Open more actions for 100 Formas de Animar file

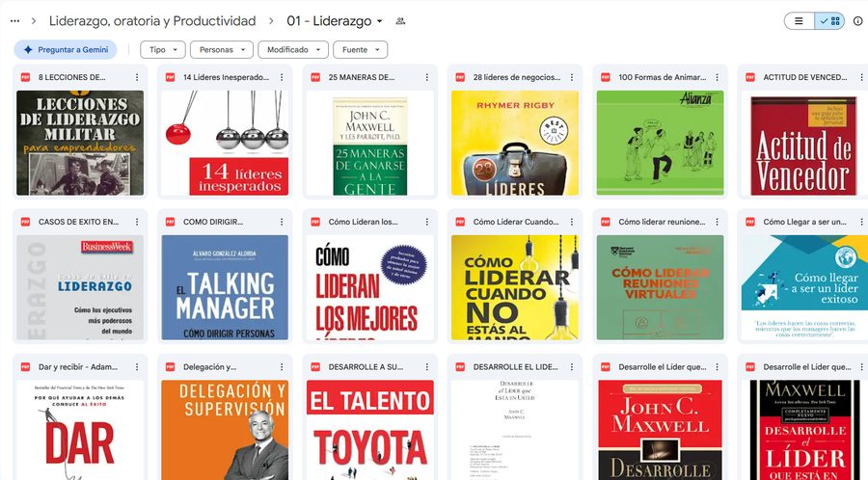(x=717, y=77)
